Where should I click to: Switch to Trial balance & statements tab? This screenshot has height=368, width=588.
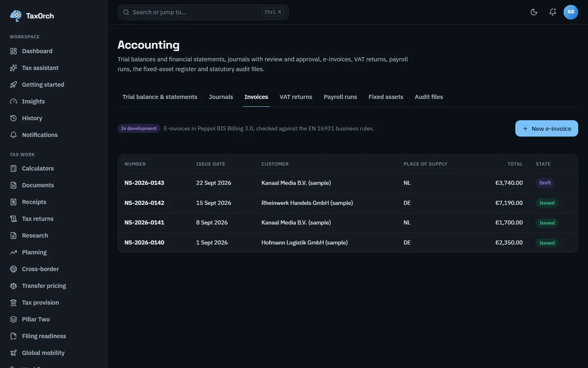(x=160, y=97)
